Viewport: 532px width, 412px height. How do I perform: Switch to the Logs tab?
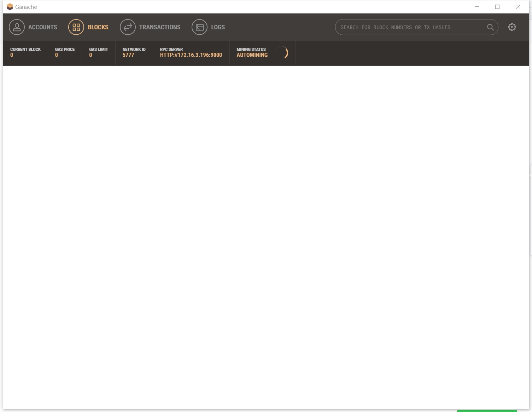click(x=217, y=27)
